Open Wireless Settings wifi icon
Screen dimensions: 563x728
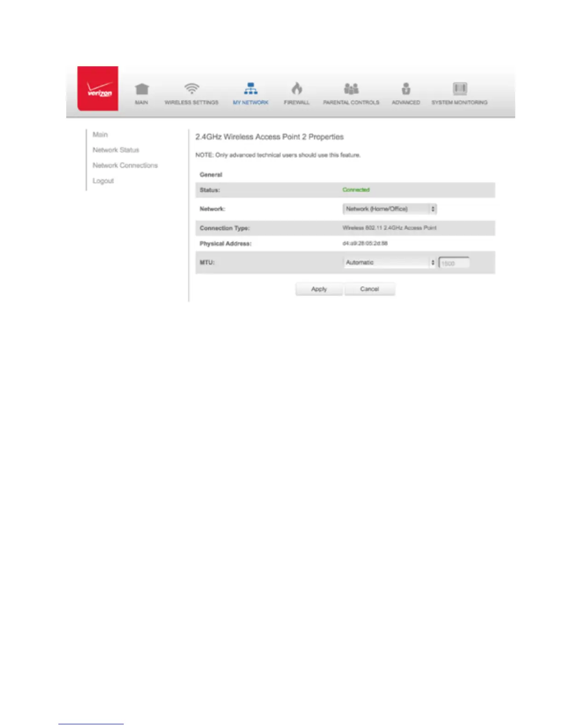[x=191, y=88]
